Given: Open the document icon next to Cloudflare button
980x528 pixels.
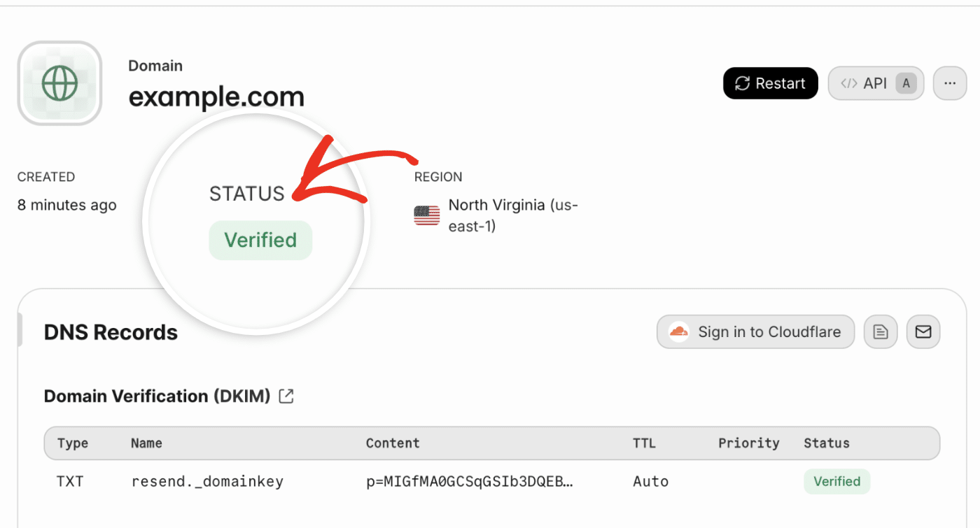Looking at the screenshot, I should click(880, 331).
